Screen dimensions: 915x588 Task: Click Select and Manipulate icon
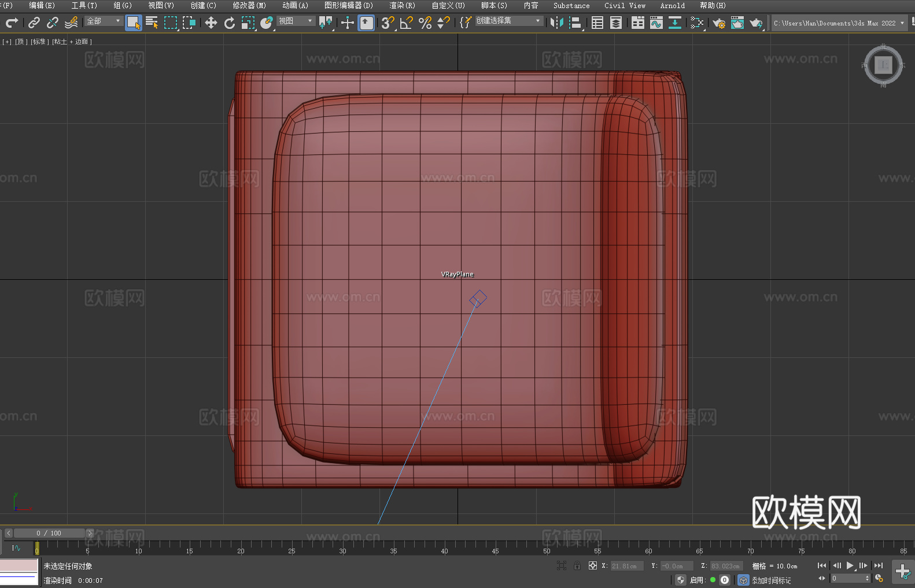pos(348,23)
